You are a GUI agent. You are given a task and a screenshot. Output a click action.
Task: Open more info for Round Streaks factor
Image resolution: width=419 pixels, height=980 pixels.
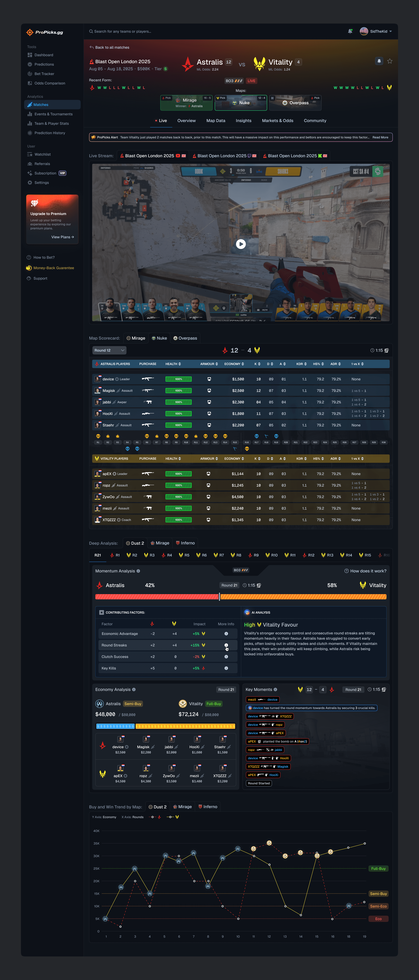point(226,645)
